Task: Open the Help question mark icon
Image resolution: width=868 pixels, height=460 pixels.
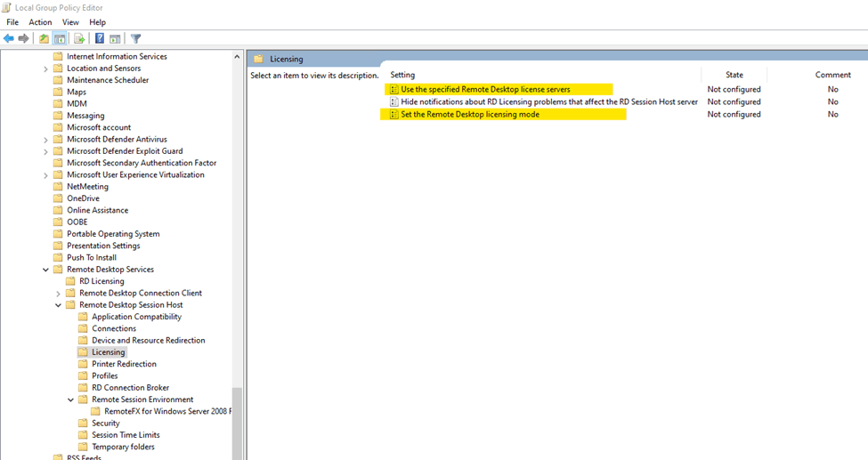Action: [x=100, y=38]
